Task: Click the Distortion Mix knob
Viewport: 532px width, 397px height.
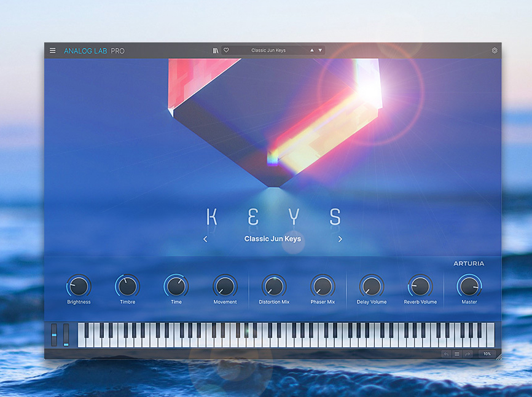Action: (x=274, y=286)
